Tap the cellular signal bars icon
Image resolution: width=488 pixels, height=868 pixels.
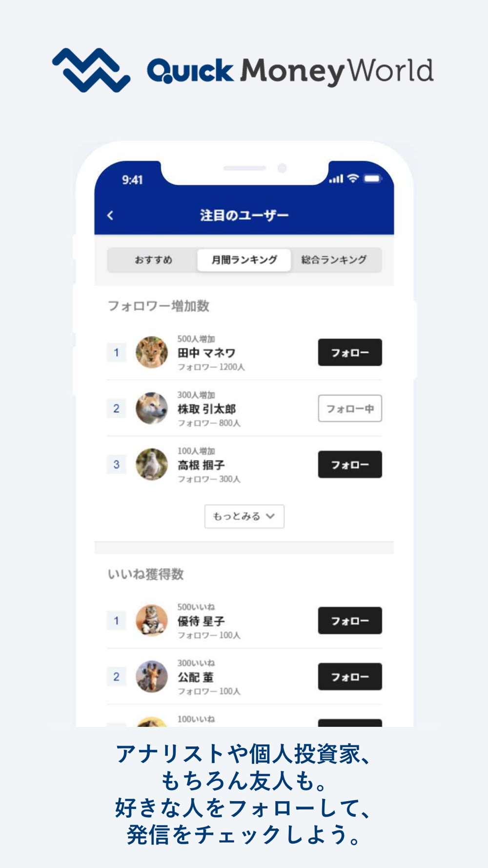click(x=336, y=179)
